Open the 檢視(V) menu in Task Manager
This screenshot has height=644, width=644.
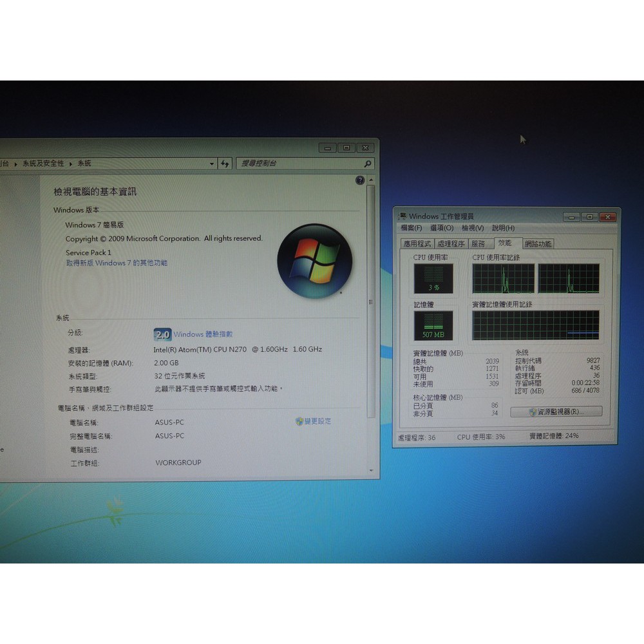coord(472,228)
